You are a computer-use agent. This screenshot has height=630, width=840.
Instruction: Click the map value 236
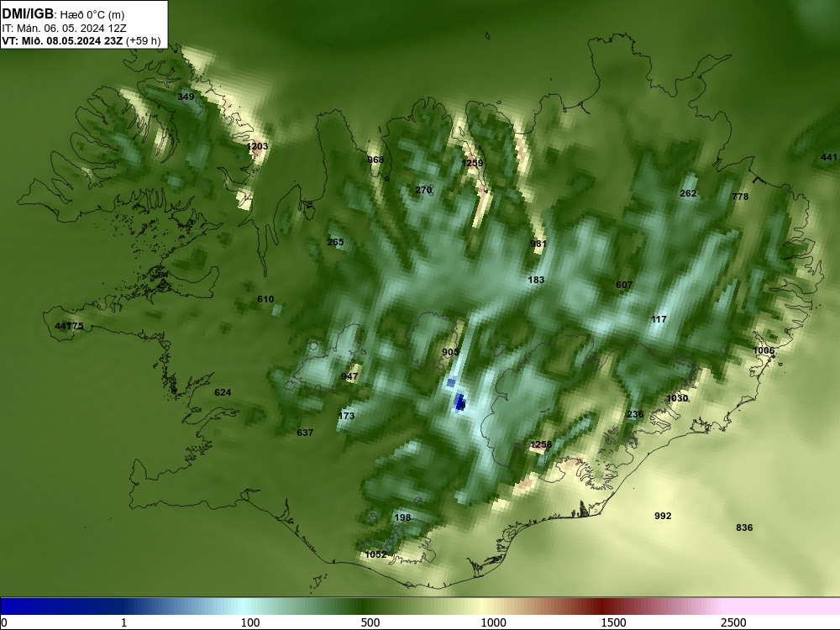click(x=635, y=414)
